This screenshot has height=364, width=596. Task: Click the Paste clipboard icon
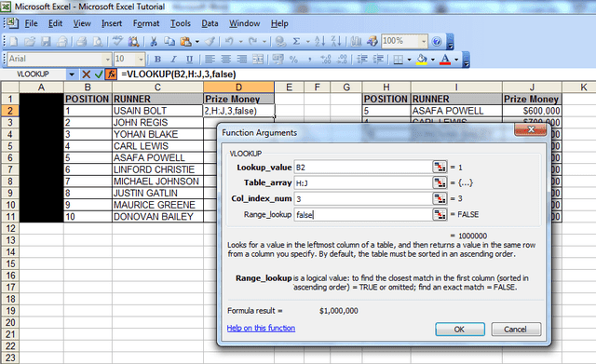tap(185, 41)
